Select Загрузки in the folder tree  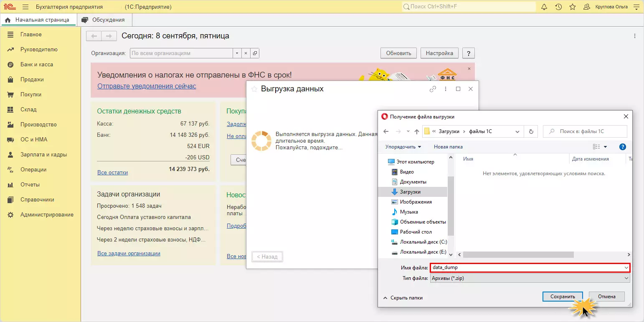[x=410, y=192]
